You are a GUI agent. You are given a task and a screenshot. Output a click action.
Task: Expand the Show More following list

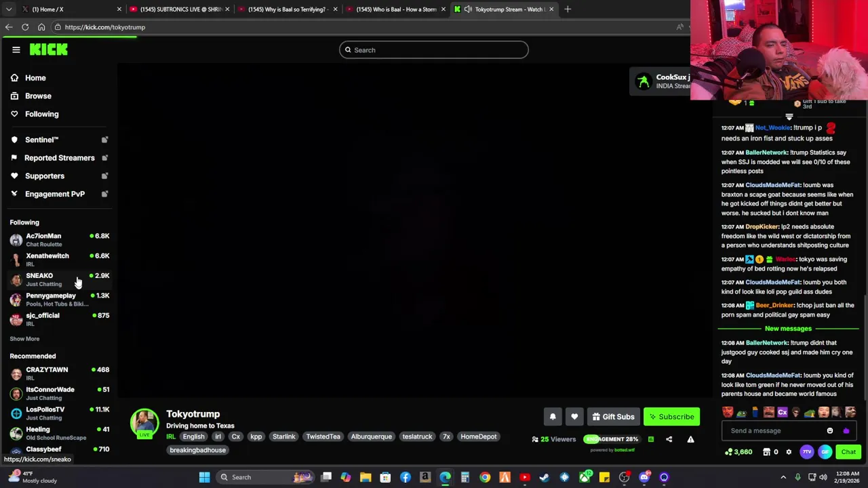(x=24, y=339)
